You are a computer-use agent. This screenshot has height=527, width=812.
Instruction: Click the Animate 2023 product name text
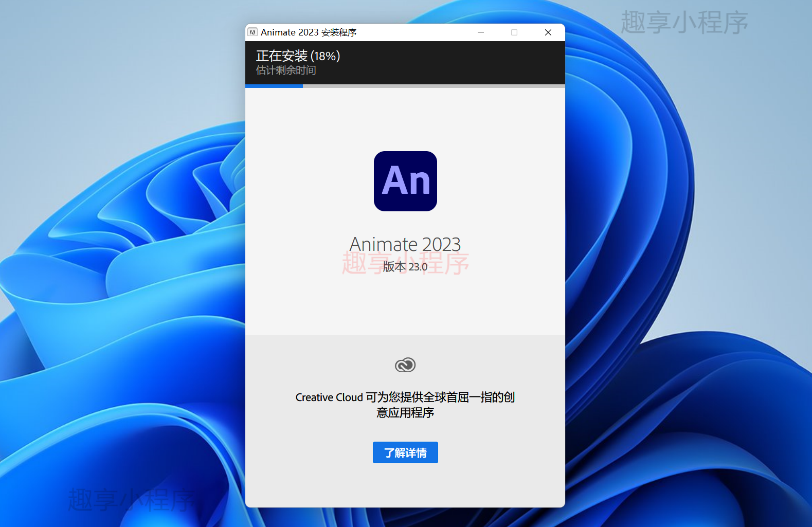405,244
